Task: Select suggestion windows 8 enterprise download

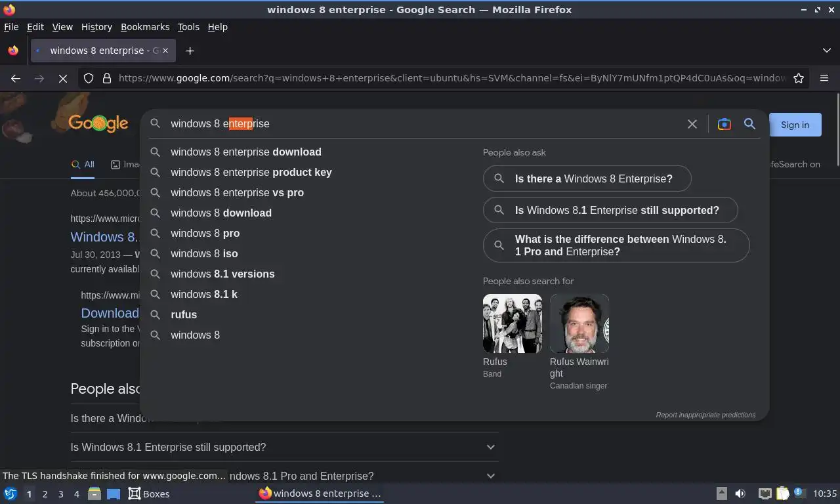Action: 308,152
